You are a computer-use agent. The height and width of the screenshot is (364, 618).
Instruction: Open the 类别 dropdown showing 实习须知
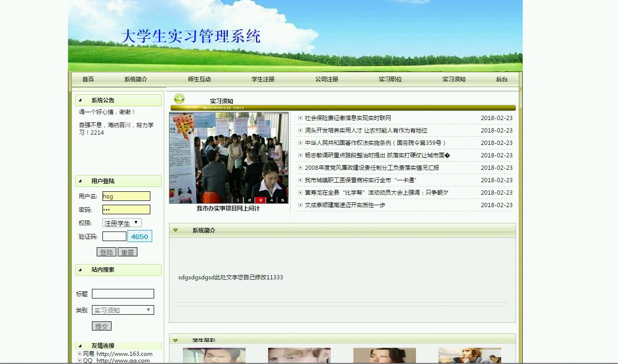(x=123, y=310)
